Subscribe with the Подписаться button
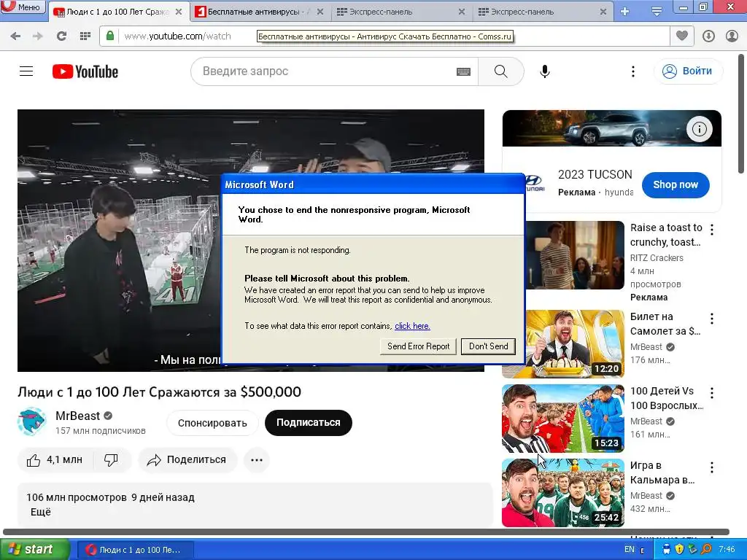This screenshot has width=747, height=560. tap(309, 423)
